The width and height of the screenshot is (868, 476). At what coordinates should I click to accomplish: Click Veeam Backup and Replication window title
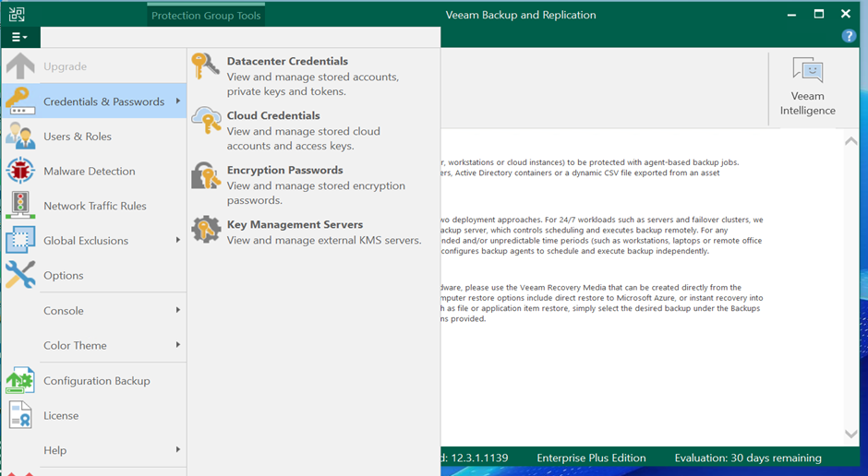[521, 15]
